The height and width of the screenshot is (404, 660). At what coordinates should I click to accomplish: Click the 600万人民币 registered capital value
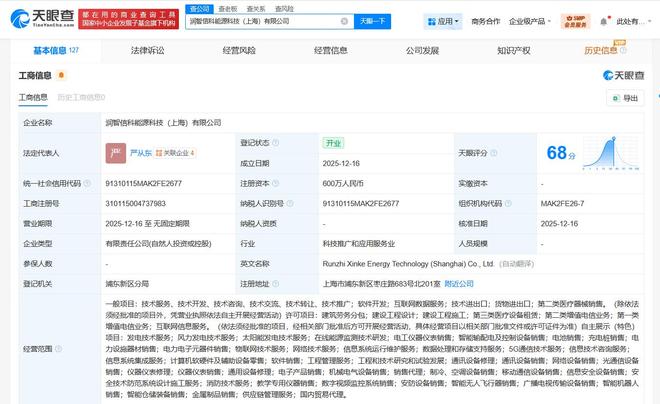coord(343,183)
